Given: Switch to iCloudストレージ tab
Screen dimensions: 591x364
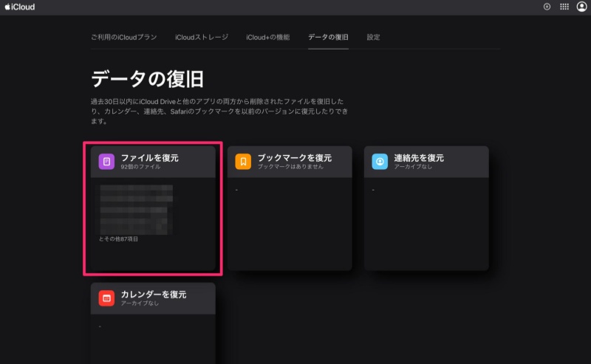Looking at the screenshot, I should click(x=201, y=37).
